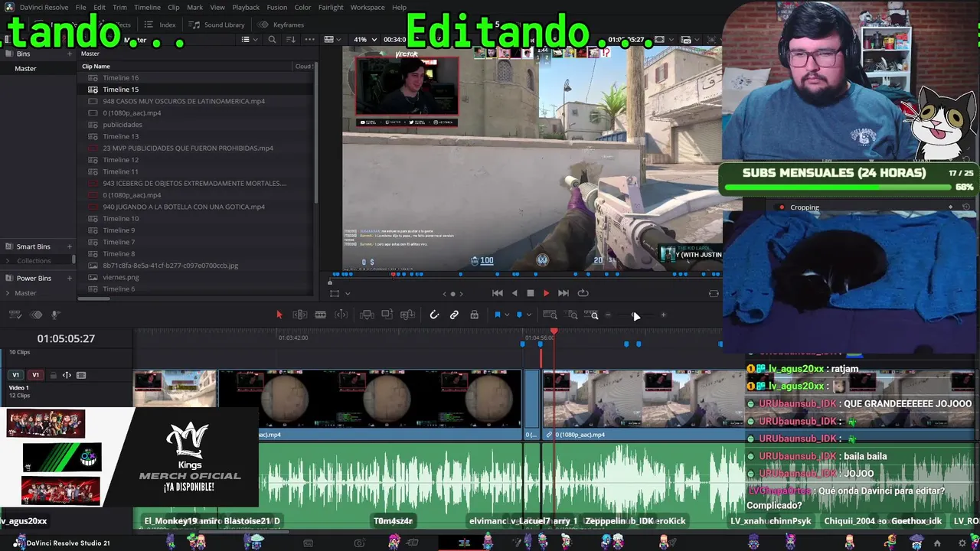Select the Dynamic Trim Mode tool
The image size is (980, 551).
341,315
